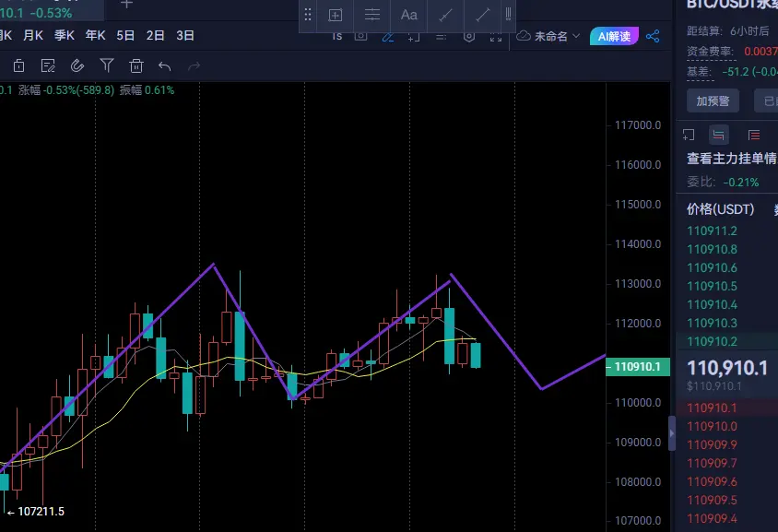Click the add-window icon in chart toolbar
The image size is (778, 532).
click(414, 37)
